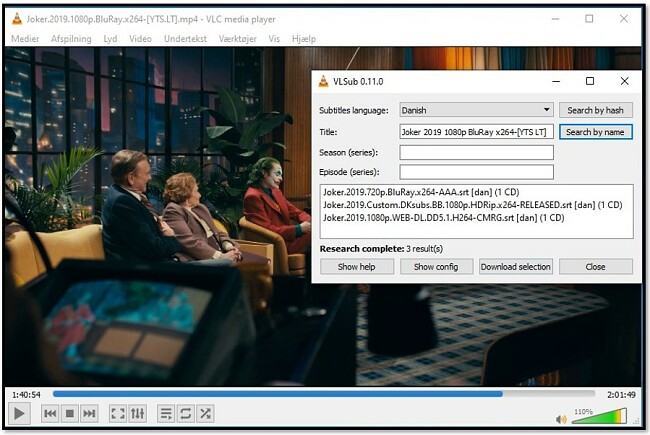Image resolution: width=650 pixels, height=435 pixels.
Task: Open the Vis menu
Action: [x=274, y=39]
